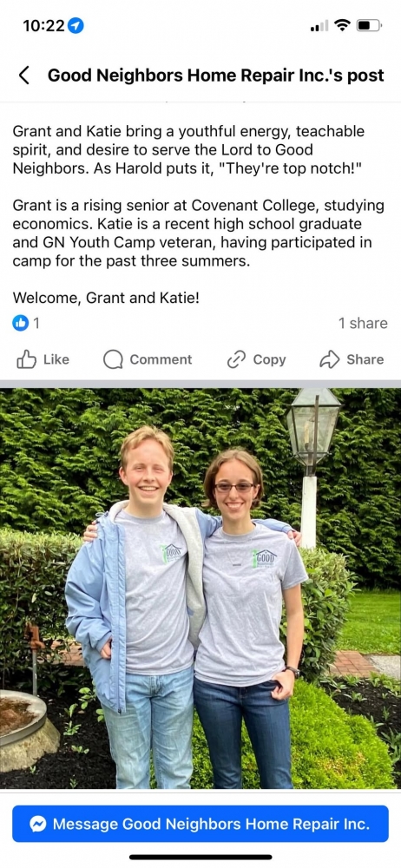Tap the Share arrow icon

coord(330,360)
